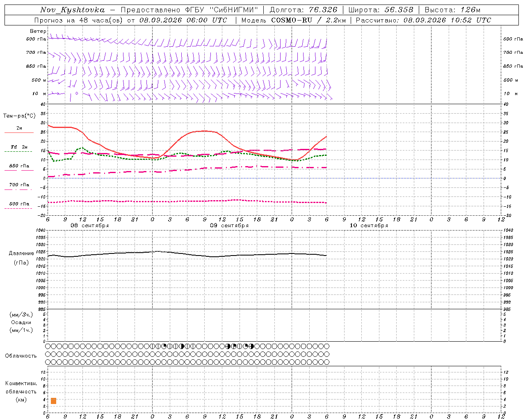The width and height of the screenshot is (525, 420).
Task: Click the Ветер wind panel label
Action: pyautogui.click(x=38, y=31)
